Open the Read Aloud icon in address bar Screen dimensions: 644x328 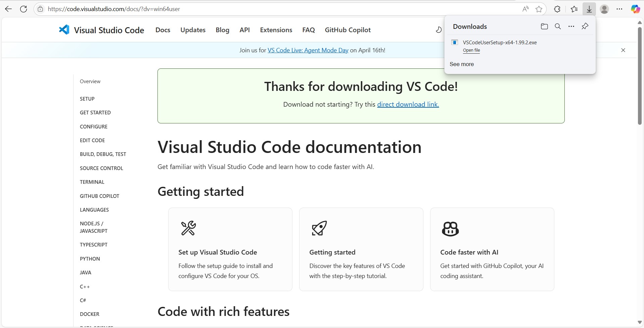(x=525, y=9)
